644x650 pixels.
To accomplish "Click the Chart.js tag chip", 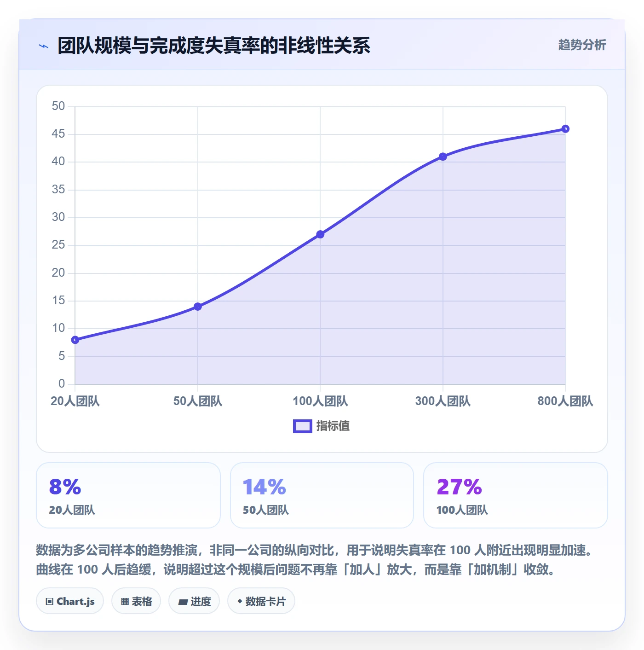I will [70, 601].
